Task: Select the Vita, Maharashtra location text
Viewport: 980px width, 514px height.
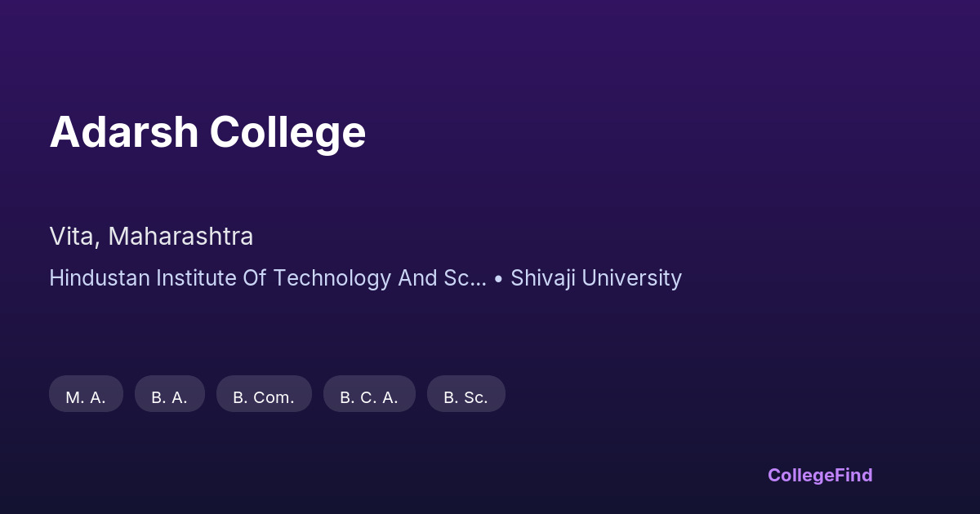Action: coord(151,237)
